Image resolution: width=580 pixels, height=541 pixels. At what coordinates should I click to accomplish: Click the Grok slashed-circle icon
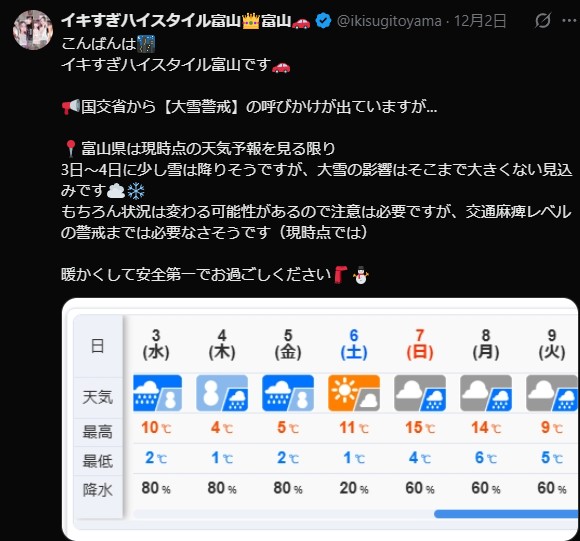pyautogui.click(x=543, y=21)
